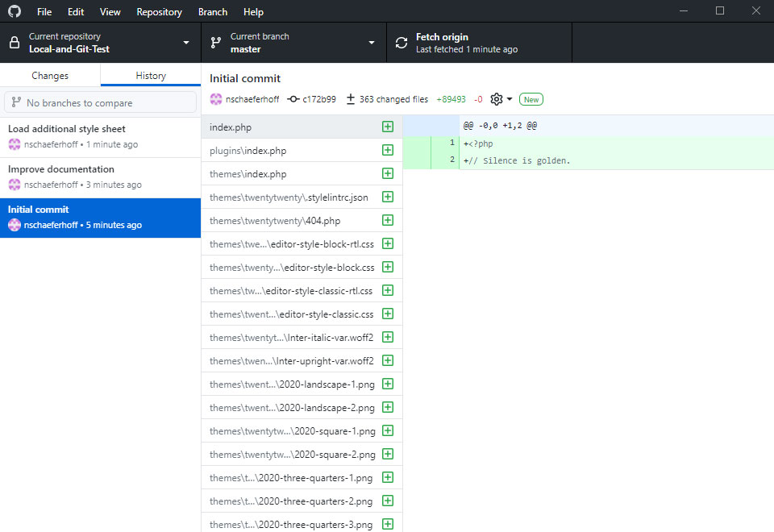This screenshot has height=532, width=774.
Task: Click the added-file icon next to 404.php
Action: tap(388, 221)
